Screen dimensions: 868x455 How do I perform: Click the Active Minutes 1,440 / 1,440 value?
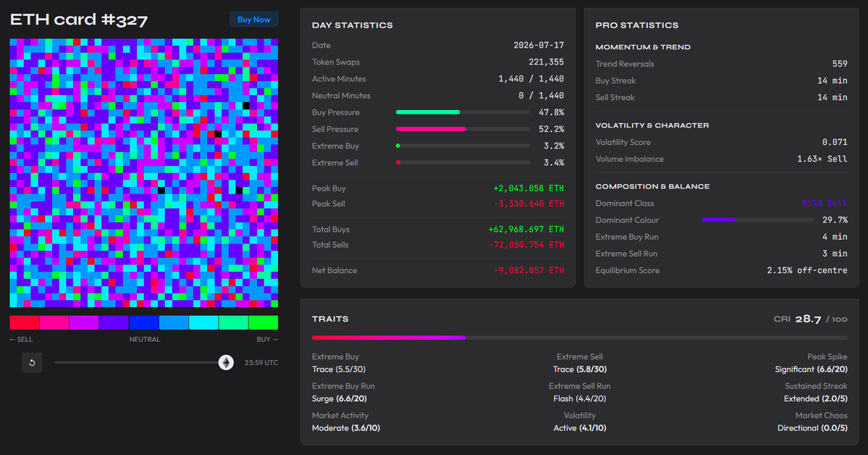click(x=531, y=79)
